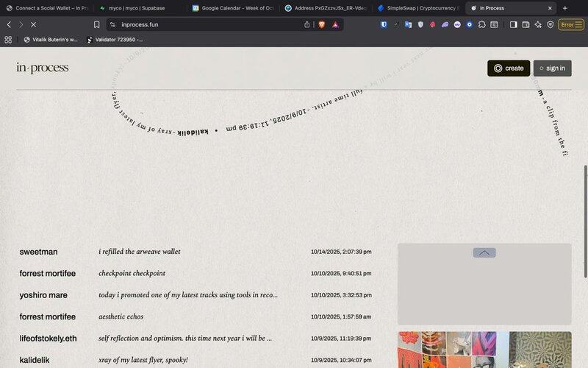Open the bookmarks grid apps icon
The width and height of the screenshot is (588, 368).
(x=9, y=39)
